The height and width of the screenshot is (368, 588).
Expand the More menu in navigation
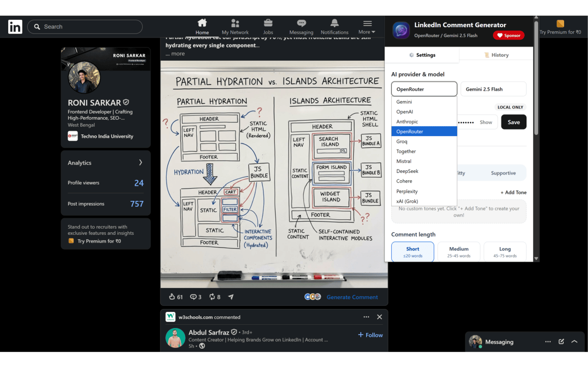pyautogui.click(x=367, y=27)
